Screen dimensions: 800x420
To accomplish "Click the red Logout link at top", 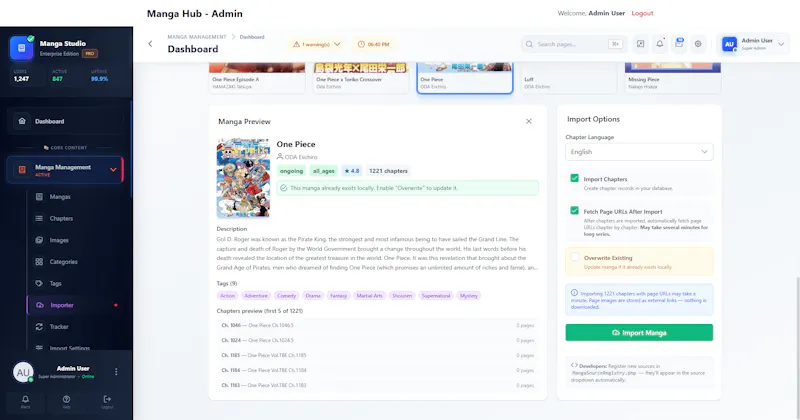I will pyautogui.click(x=642, y=13).
